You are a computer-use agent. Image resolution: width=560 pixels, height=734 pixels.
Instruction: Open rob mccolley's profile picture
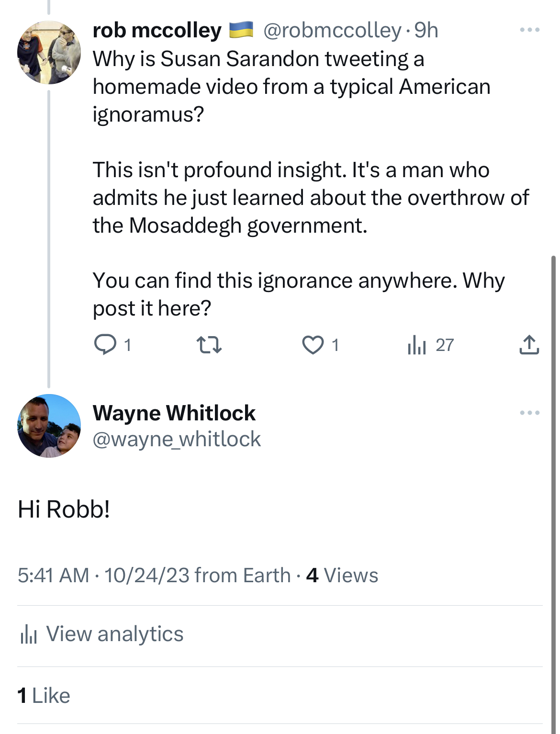click(49, 52)
